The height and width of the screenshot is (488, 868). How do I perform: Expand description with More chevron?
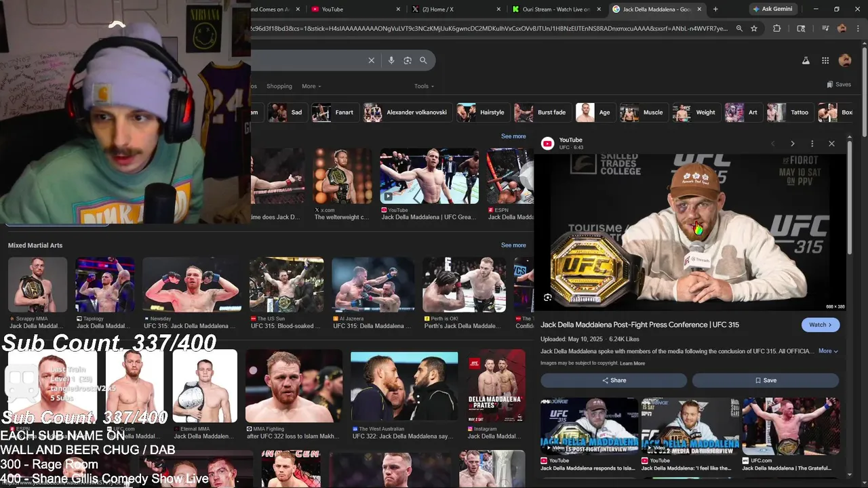click(828, 351)
